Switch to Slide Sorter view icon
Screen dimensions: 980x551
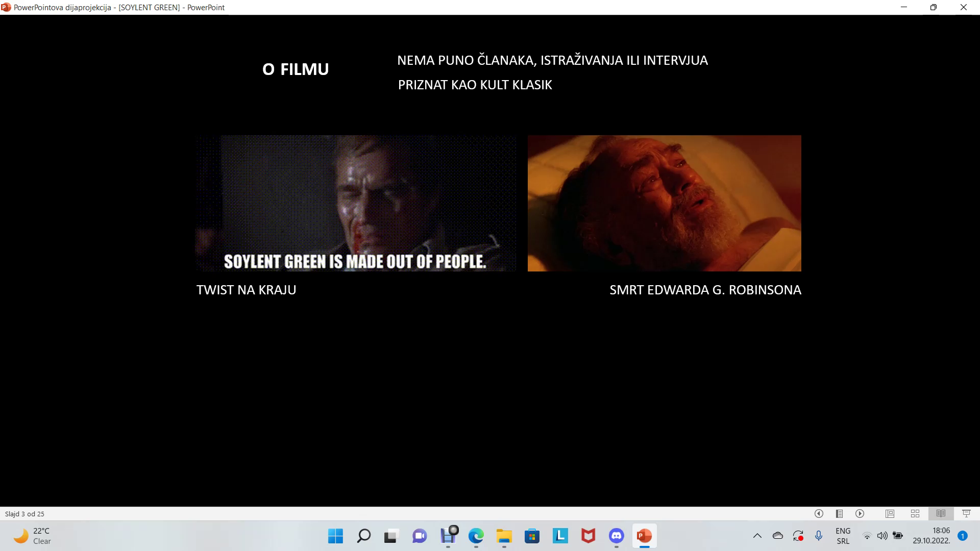[x=915, y=514]
